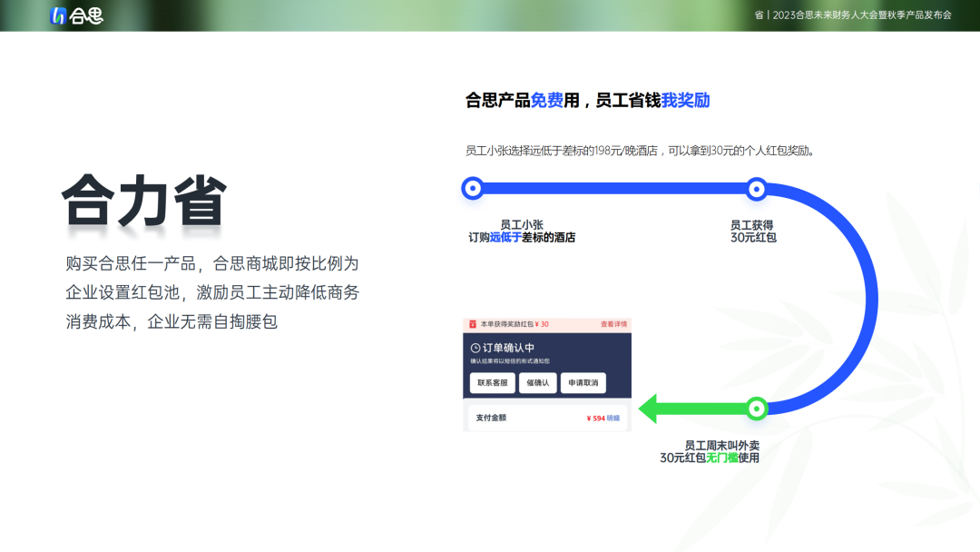This screenshot has height=552, width=980.
Task: Open the 明细 link beside ¥594
Action: click(x=613, y=419)
